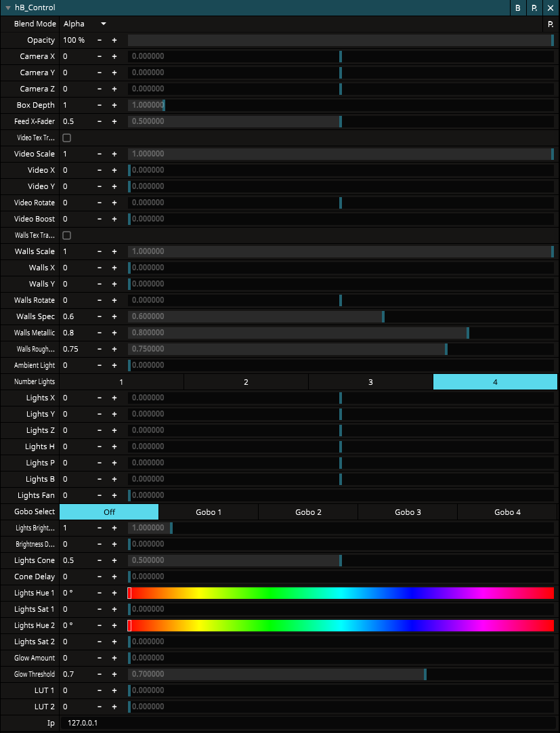Decrease Video Scale with minus button
The height and width of the screenshot is (733, 560).
(100, 154)
